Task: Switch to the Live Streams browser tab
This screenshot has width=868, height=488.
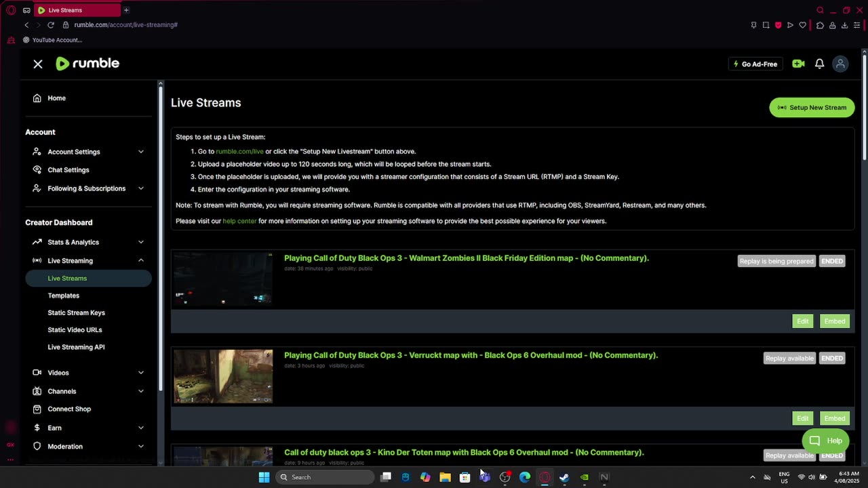Action: pos(76,10)
